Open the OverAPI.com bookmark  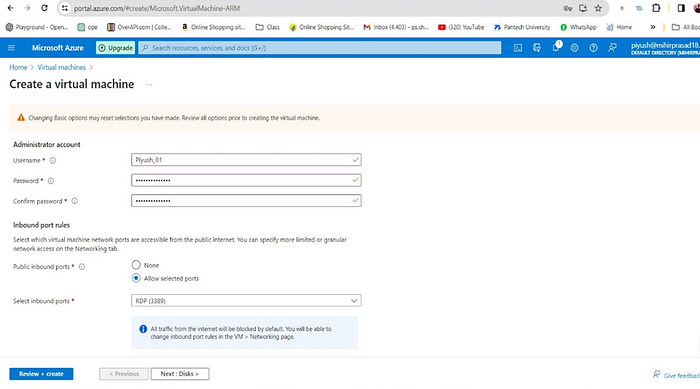(x=139, y=27)
